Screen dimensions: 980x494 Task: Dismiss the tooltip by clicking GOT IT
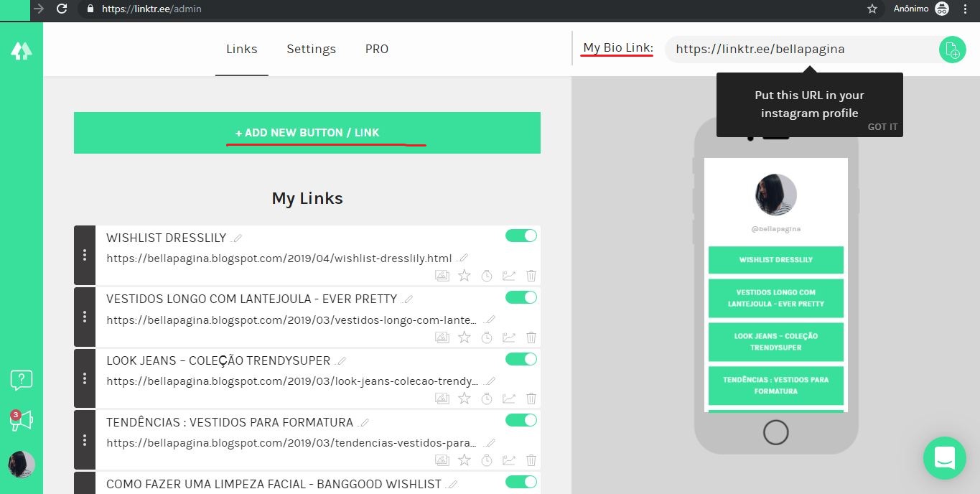pyautogui.click(x=882, y=126)
